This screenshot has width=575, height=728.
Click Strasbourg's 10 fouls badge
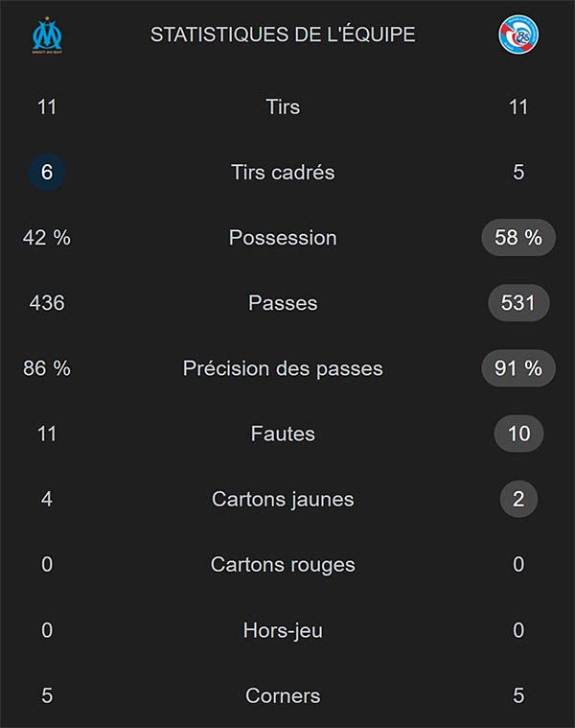pos(518,434)
